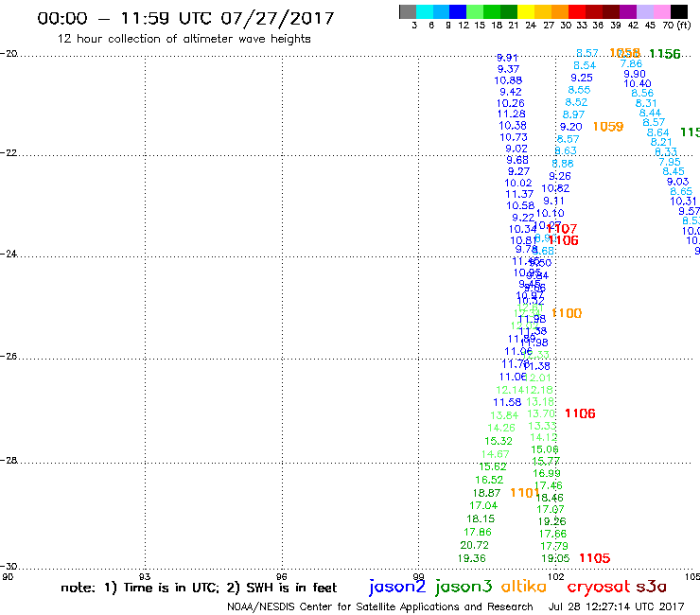
Task: Click the red 'cryosat' legend label
Action: coord(598,587)
